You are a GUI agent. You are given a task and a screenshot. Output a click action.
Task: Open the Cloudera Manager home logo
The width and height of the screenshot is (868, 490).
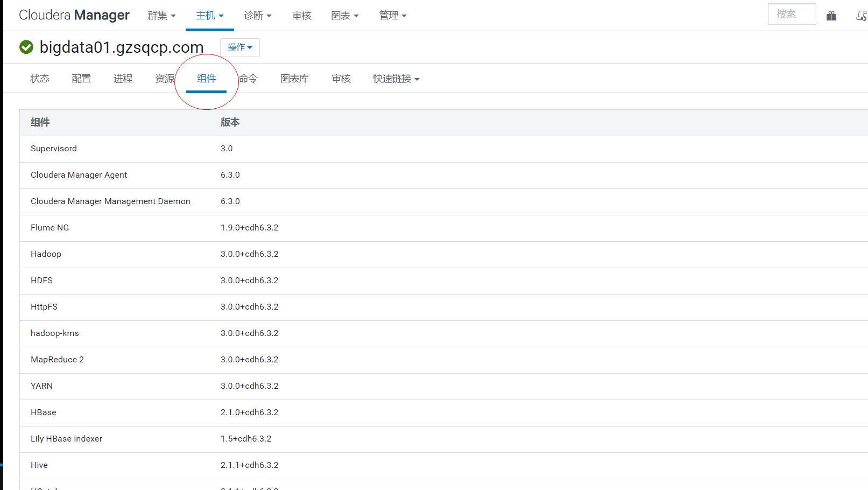coord(74,15)
